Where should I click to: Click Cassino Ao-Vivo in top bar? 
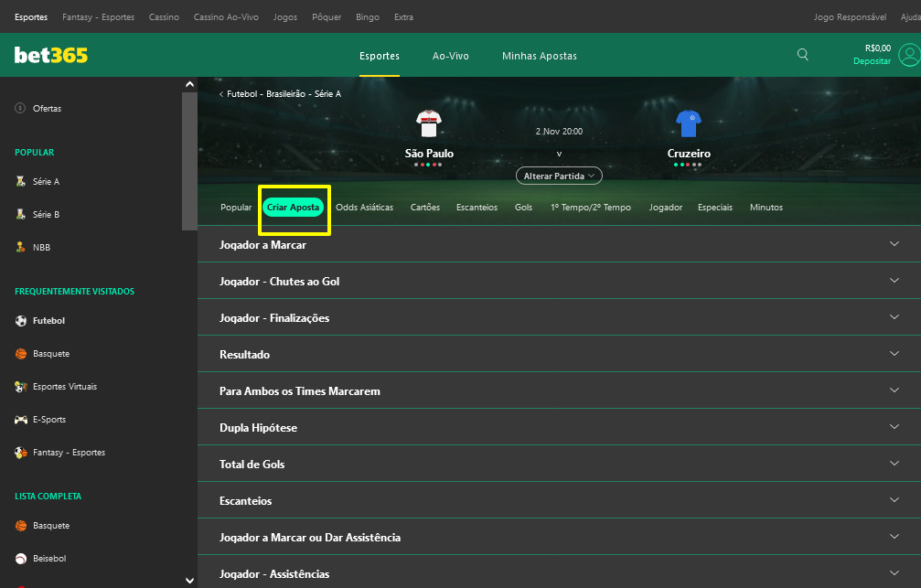(226, 17)
